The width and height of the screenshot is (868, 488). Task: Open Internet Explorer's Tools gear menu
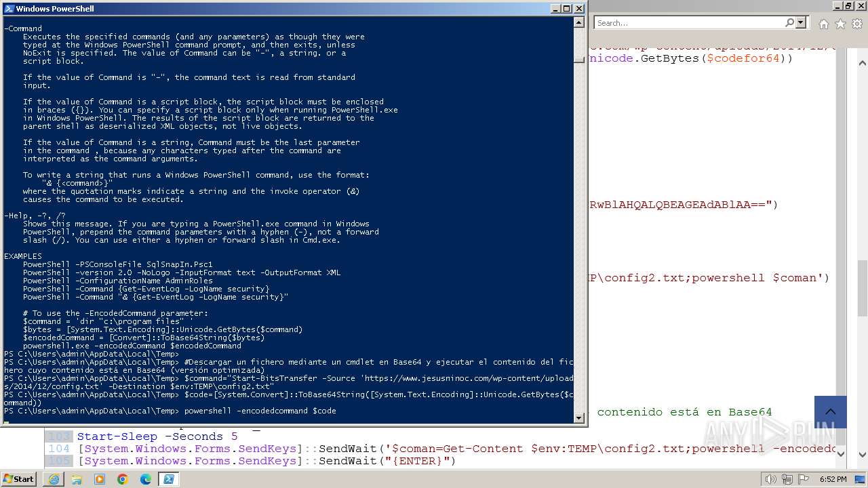pos(857,24)
